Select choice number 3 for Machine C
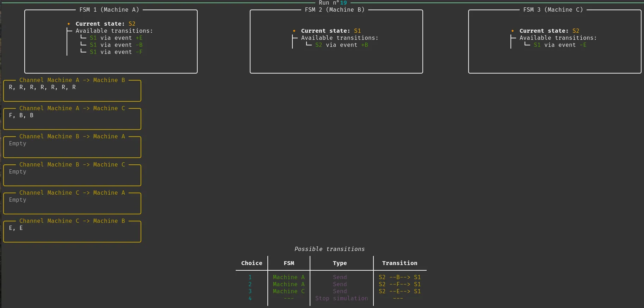The image size is (644, 308). (250, 291)
